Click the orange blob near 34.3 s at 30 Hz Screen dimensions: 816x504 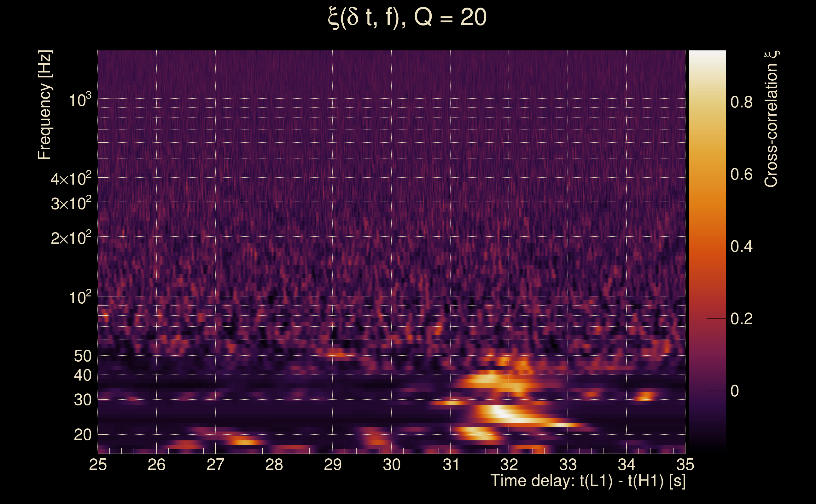click(645, 397)
